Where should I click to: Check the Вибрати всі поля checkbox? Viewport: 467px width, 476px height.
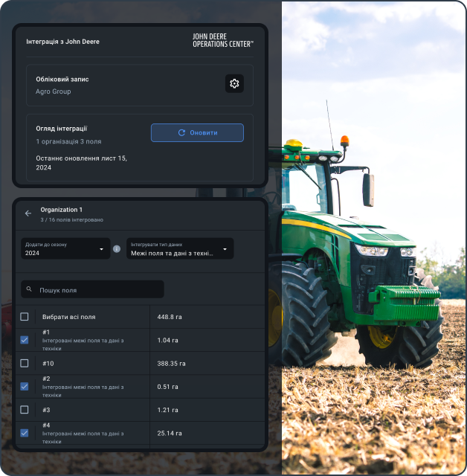point(25,317)
